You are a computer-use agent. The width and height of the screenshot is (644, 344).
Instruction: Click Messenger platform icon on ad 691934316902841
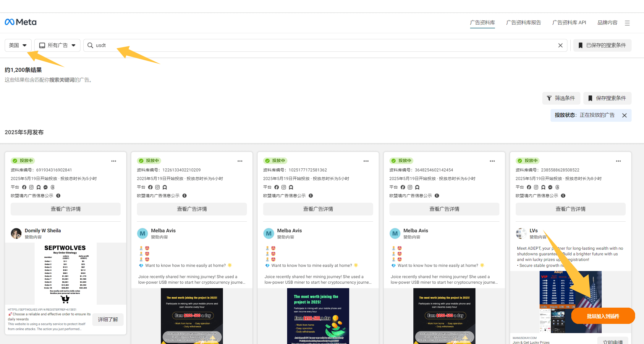pyautogui.click(x=46, y=187)
